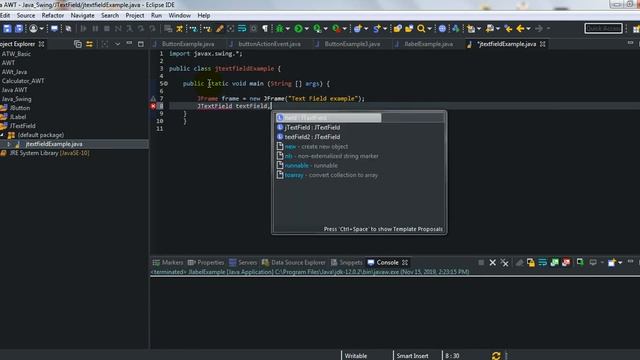The image size is (640, 360).
Task: Open the Back navigation history dropdown
Action: pyautogui.click(x=529, y=29)
